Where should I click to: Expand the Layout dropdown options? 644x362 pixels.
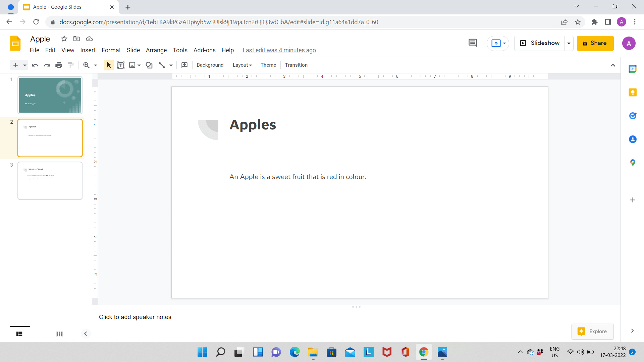[241, 65]
